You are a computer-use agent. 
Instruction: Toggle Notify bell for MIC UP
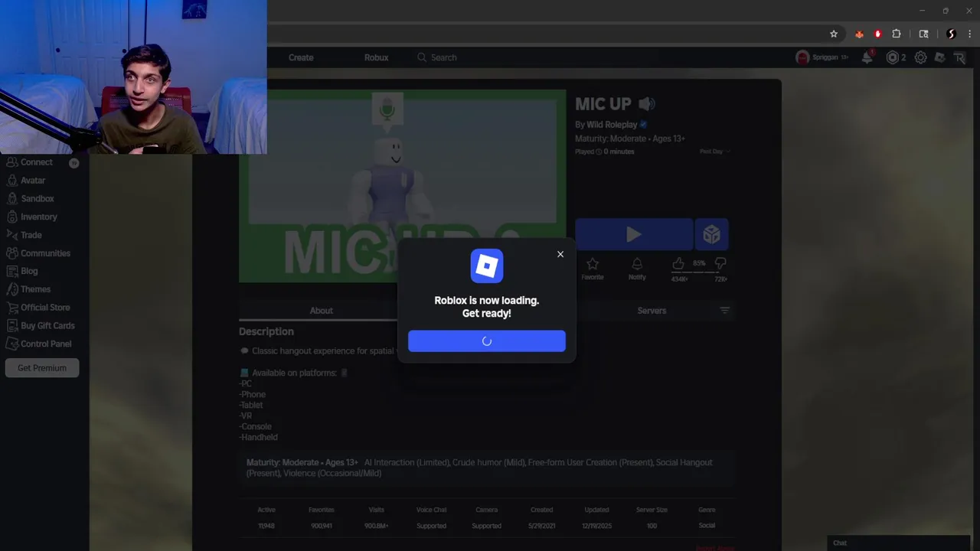(x=637, y=268)
